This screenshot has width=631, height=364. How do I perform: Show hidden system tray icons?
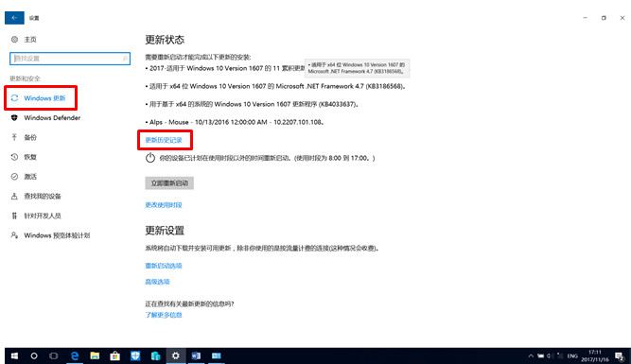531,355
